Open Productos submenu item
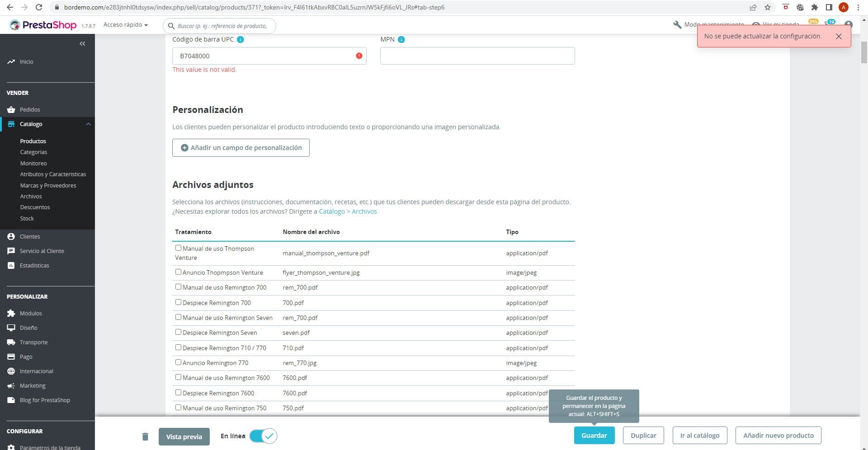868x450 pixels. (33, 141)
